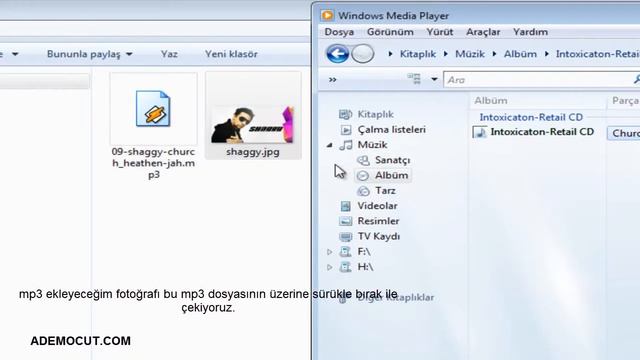This screenshot has height=360, width=640.
Task: Open Bununla paylaş dropdown in Explorer
Action: click(89, 54)
